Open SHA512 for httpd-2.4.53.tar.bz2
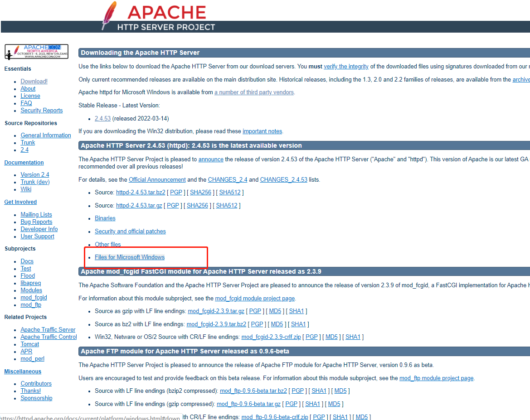The height and width of the screenshot is (420, 530). click(x=230, y=192)
